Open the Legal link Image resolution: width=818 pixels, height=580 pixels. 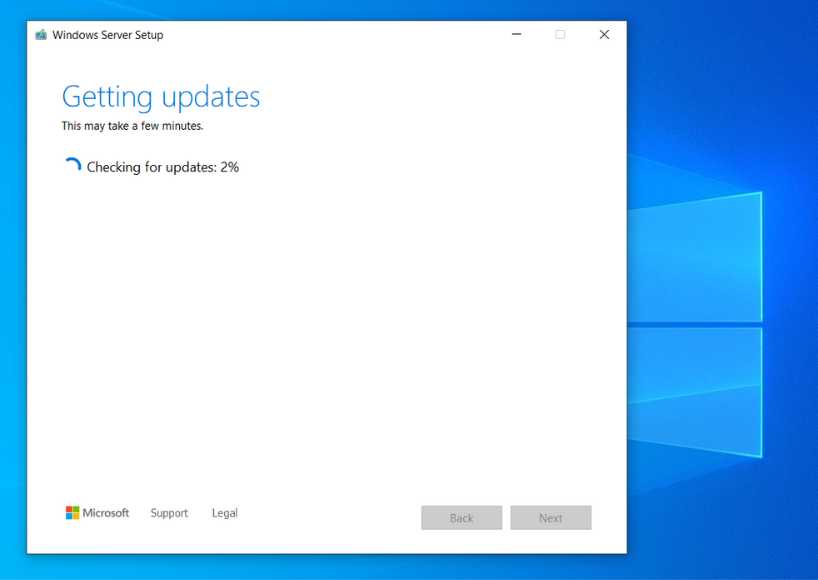[x=225, y=513]
